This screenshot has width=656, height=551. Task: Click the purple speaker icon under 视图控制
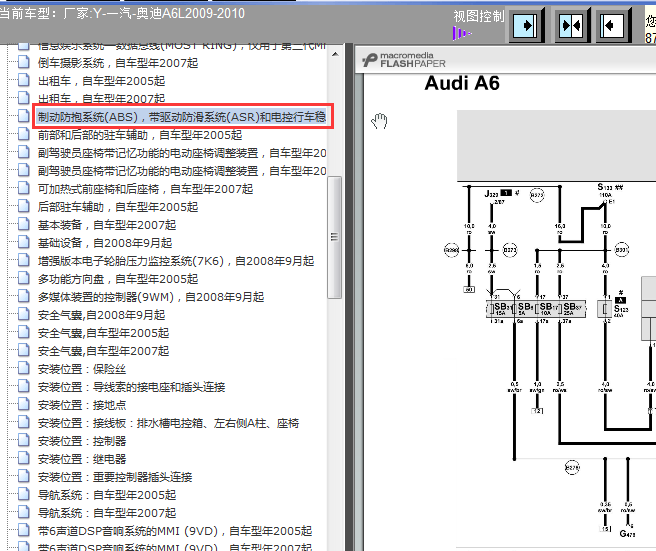click(461, 33)
